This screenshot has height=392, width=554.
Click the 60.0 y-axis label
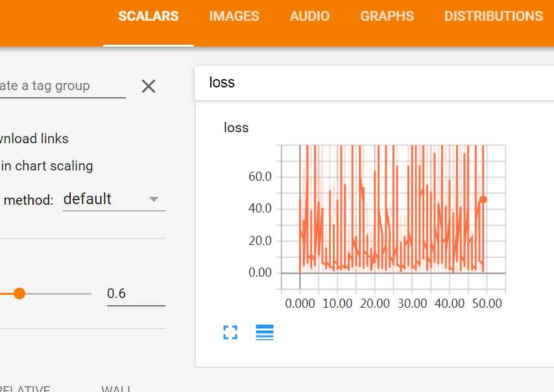(x=260, y=176)
